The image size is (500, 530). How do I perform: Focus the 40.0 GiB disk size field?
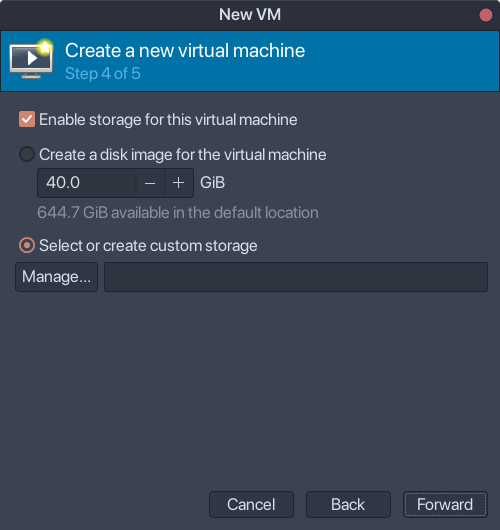pos(87,183)
